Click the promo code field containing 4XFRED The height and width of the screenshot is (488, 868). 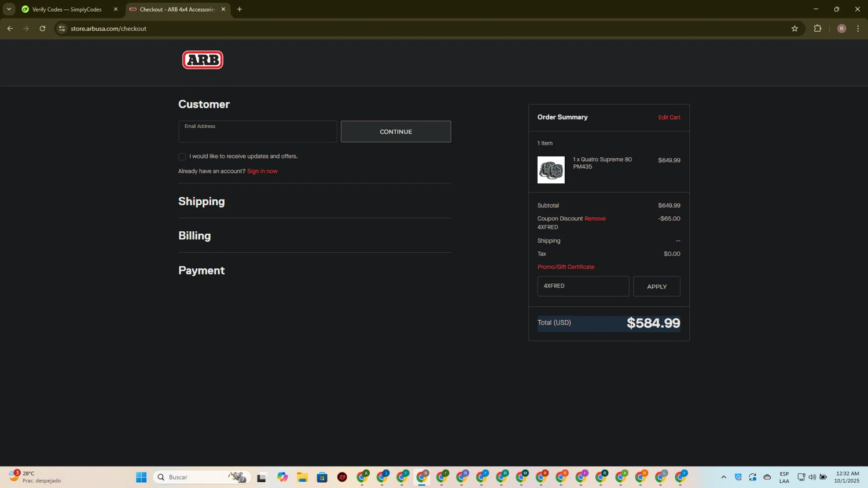pos(583,286)
